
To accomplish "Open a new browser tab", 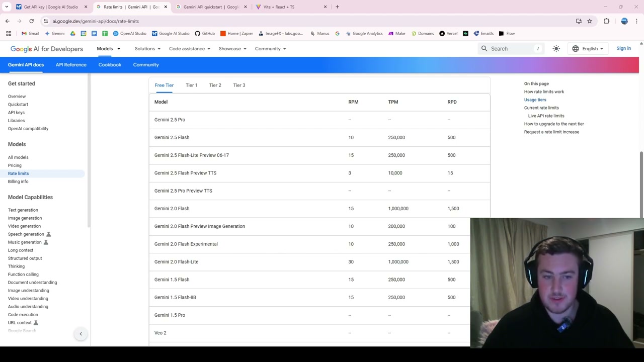I will coord(337,7).
